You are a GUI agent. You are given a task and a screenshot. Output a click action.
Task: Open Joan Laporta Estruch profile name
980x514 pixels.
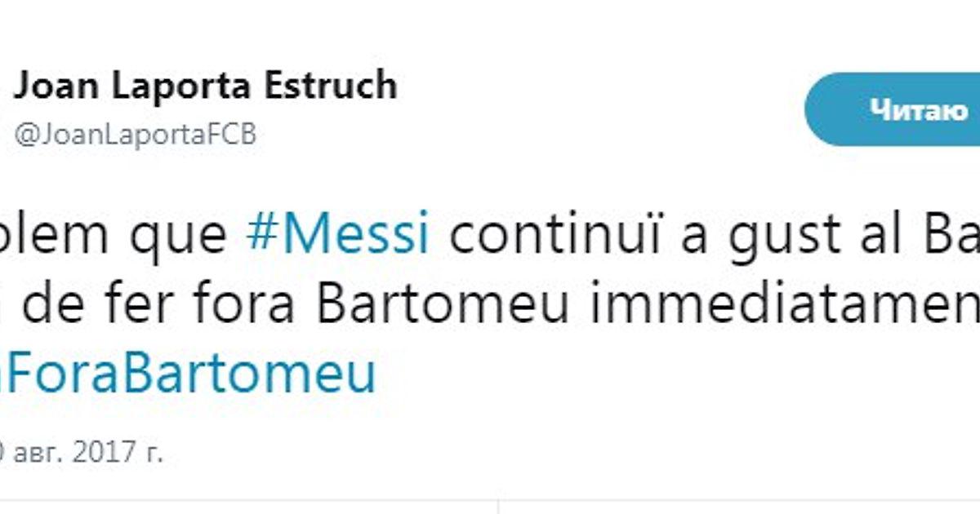(206, 86)
